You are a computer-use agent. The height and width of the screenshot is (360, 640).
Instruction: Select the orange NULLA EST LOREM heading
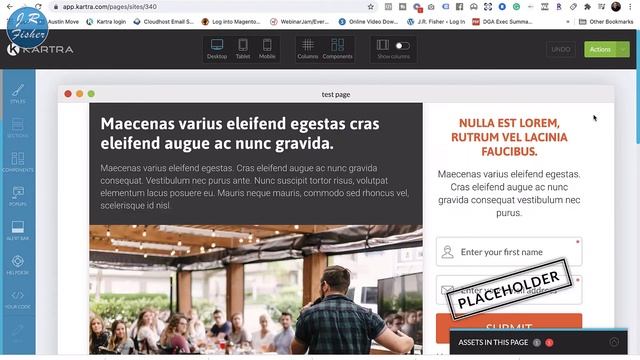(x=509, y=137)
